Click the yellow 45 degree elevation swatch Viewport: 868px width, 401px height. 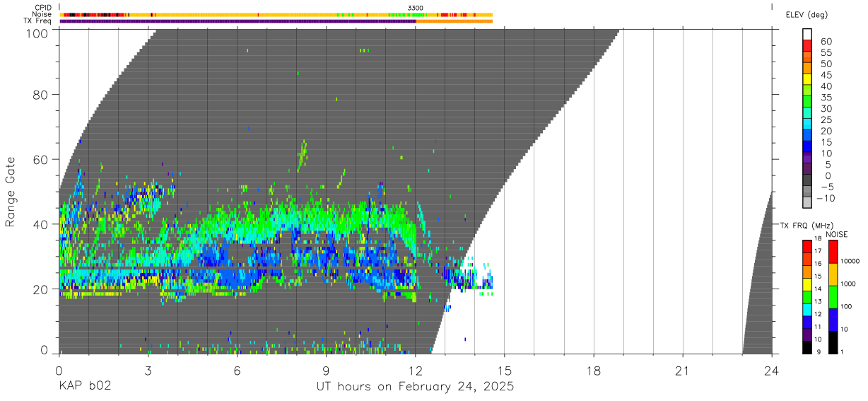coord(807,79)
